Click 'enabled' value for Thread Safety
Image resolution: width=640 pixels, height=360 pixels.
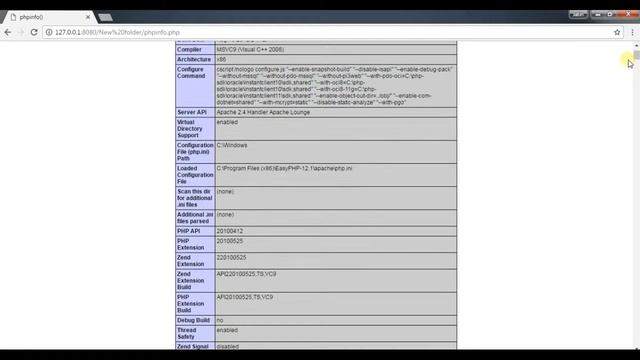coord(227,330)
